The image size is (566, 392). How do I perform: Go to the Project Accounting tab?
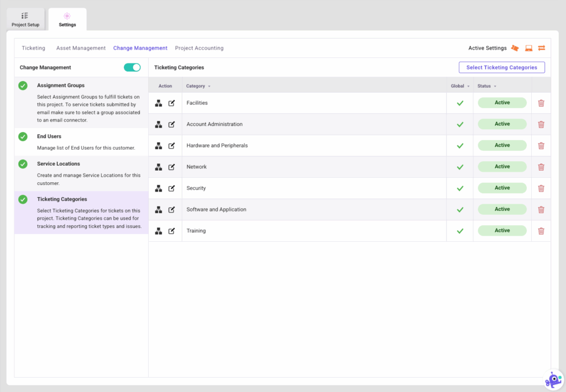tap(199, 48)
